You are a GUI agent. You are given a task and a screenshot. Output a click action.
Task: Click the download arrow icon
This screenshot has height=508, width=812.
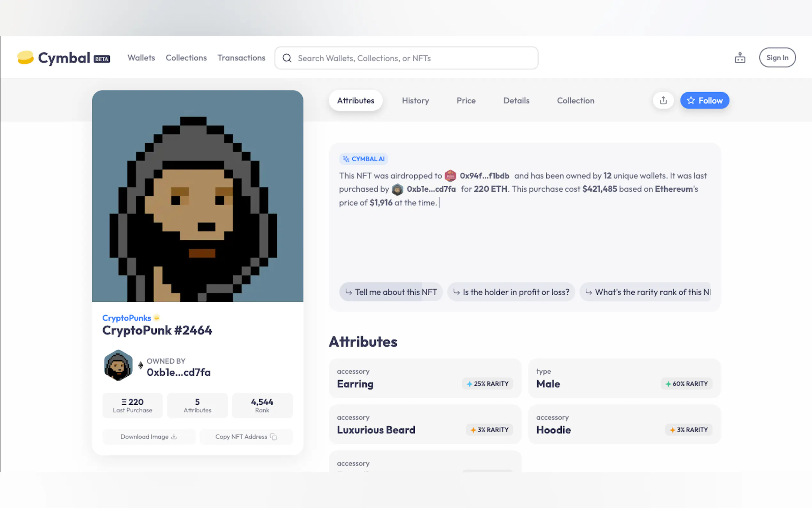(x=174, y=436)
